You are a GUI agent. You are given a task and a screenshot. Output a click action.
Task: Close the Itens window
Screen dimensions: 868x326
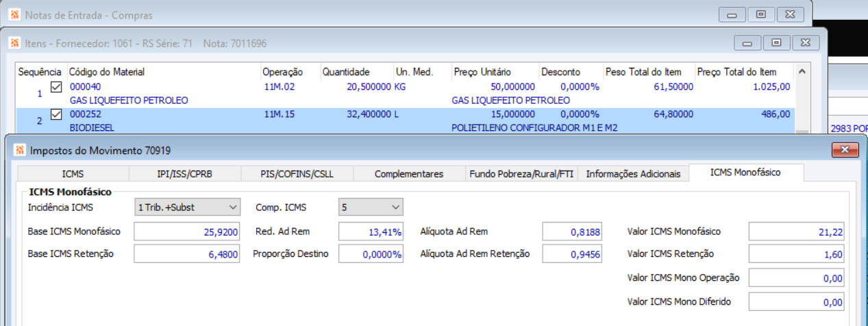coord(805,43)
